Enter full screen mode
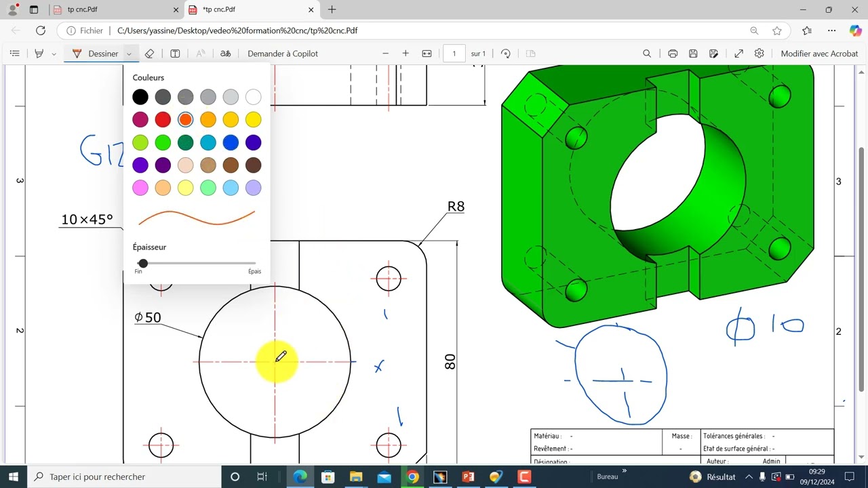The image size is (868, 488). pos(739,54)
